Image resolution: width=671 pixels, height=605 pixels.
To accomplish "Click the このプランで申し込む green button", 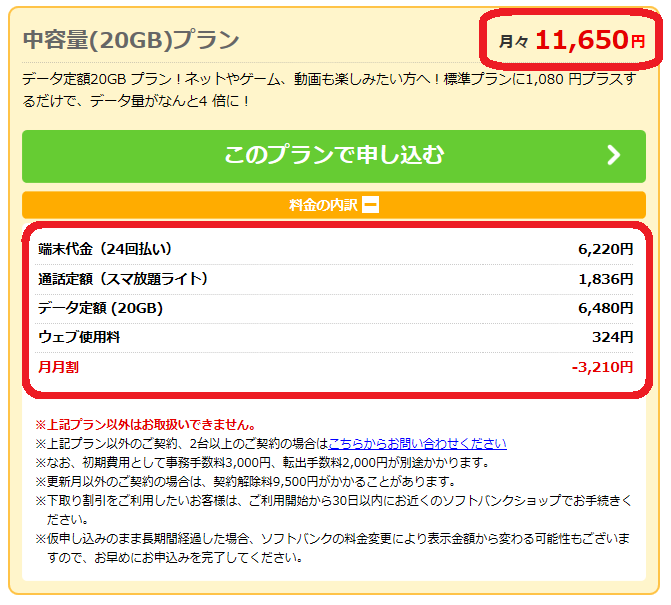I will [x=333, y=155].
